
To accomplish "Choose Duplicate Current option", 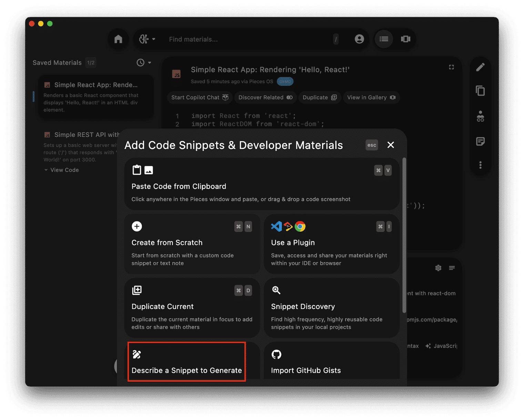I will point(192,308).
